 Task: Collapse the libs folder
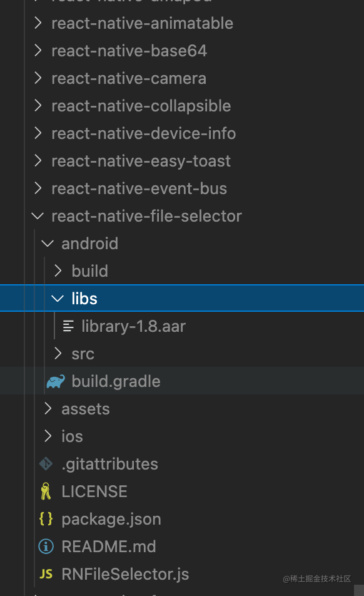57,298
